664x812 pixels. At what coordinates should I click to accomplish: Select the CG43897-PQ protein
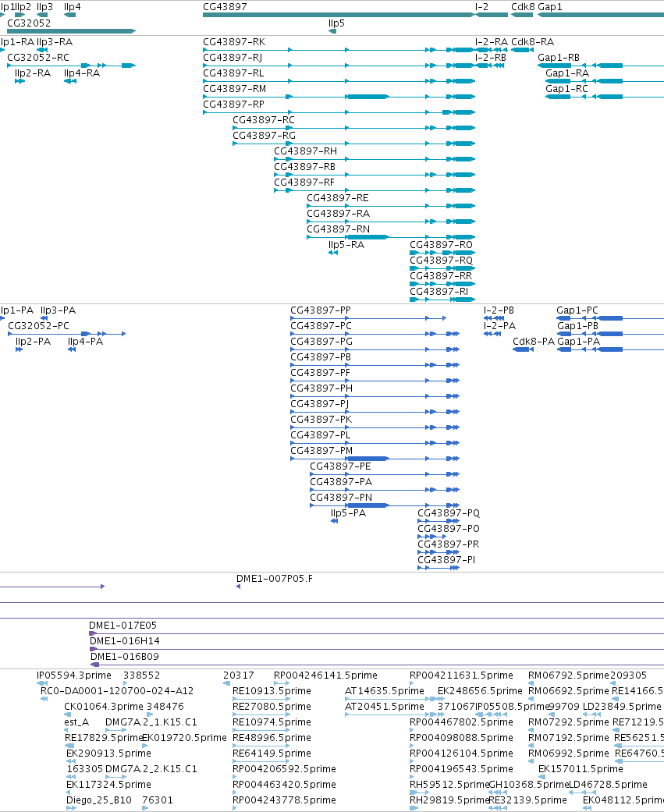(x=449, y=512)
